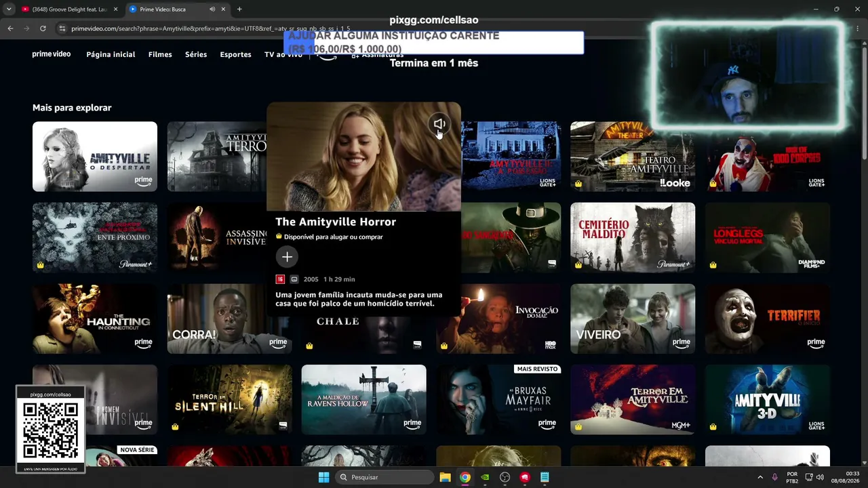Open the clown movie thumbnail with Lionsgate+ logo
Viewport: 868px width, 488px height.
coord(768,160)
